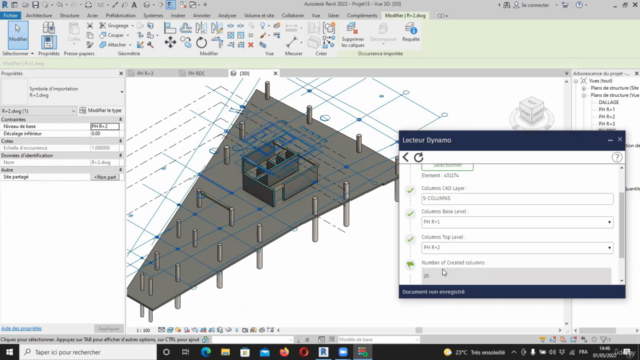640x360 pixels.
Task: Click the ViewCube in 3D view
Action: pos(531,111)
